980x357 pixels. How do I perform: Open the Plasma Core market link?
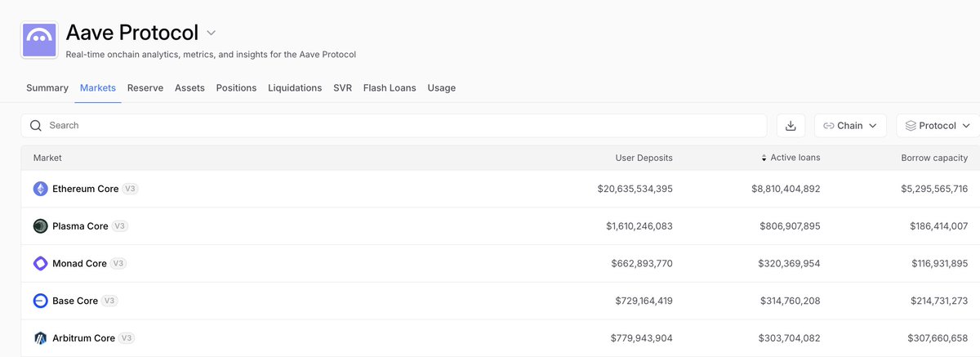tap(80, 226)
